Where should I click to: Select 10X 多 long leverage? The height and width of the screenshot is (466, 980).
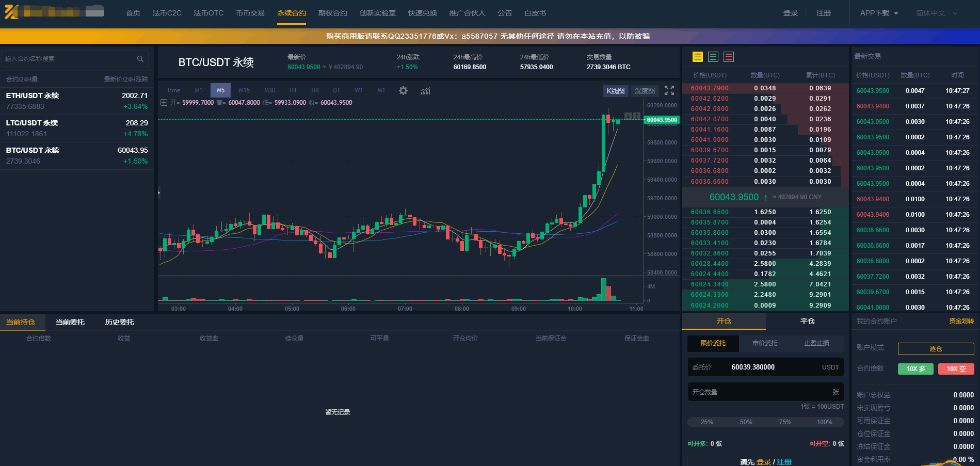pyautogui.click(x=915, y=369)
